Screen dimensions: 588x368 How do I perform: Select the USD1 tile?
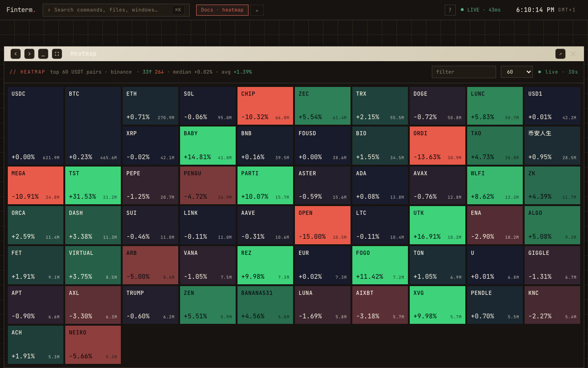click(x=552, y=106)
